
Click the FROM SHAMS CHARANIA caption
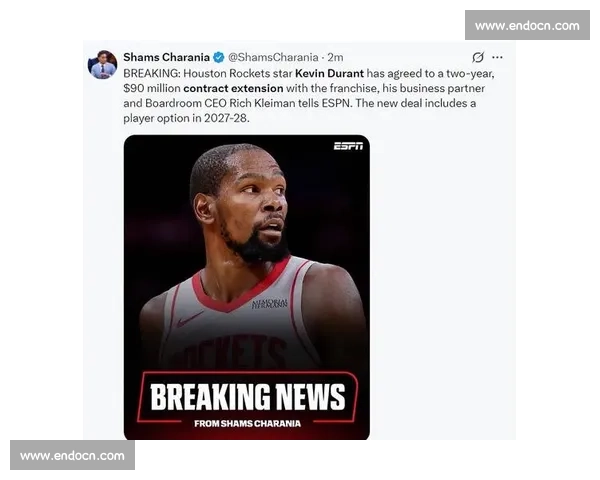(x=247, y=424)
